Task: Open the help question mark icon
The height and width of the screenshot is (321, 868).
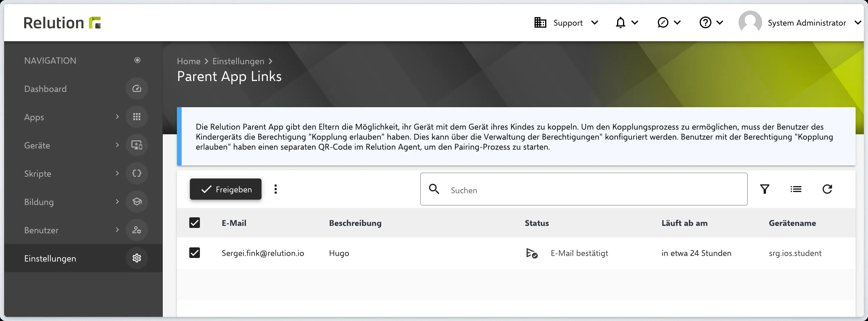Action: coord(705,23)
